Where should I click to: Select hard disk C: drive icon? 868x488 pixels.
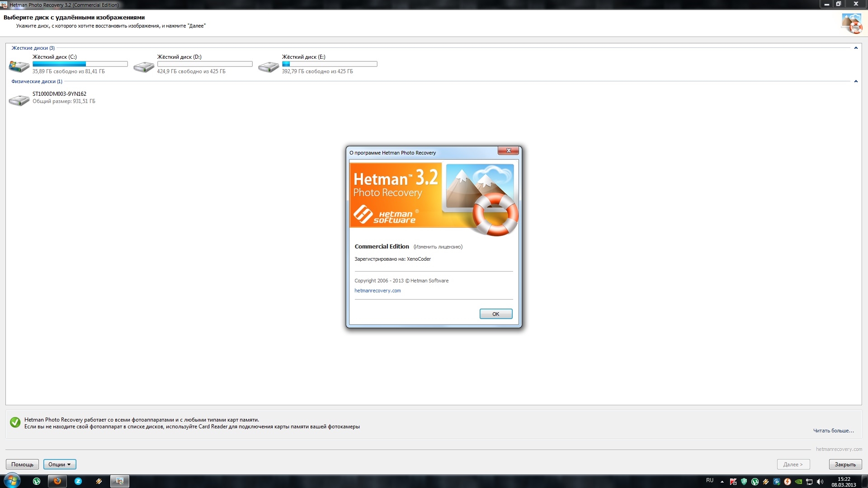[x=19, y=66]
